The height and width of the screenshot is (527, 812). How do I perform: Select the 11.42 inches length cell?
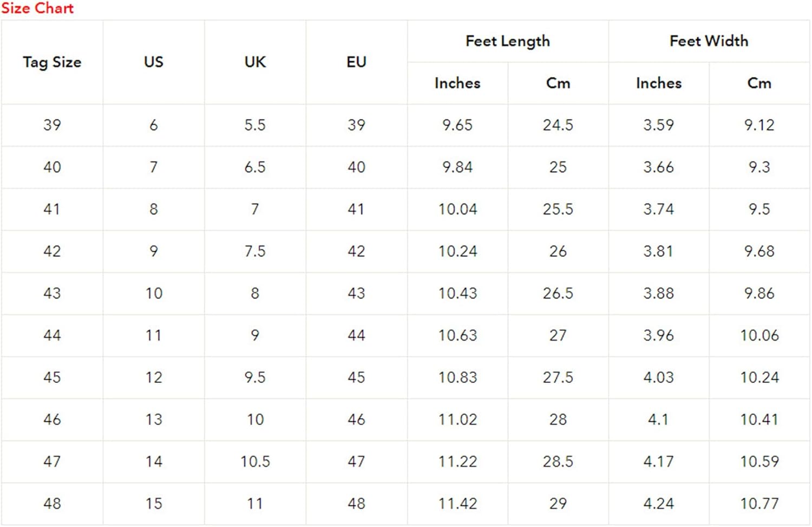[457, 504]
